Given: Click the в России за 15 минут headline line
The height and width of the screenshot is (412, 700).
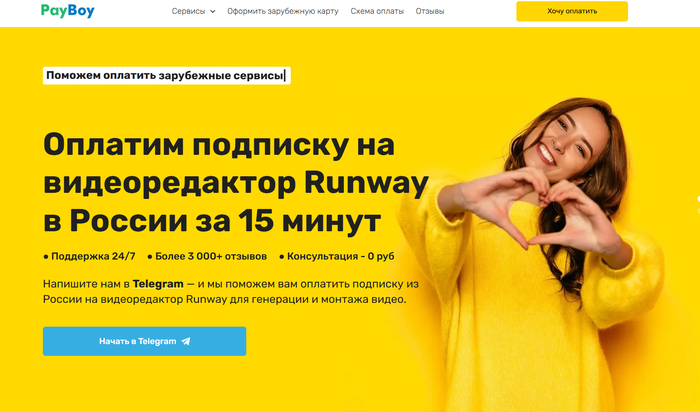Looking at the screenshot, I should (x=212, y=221).
